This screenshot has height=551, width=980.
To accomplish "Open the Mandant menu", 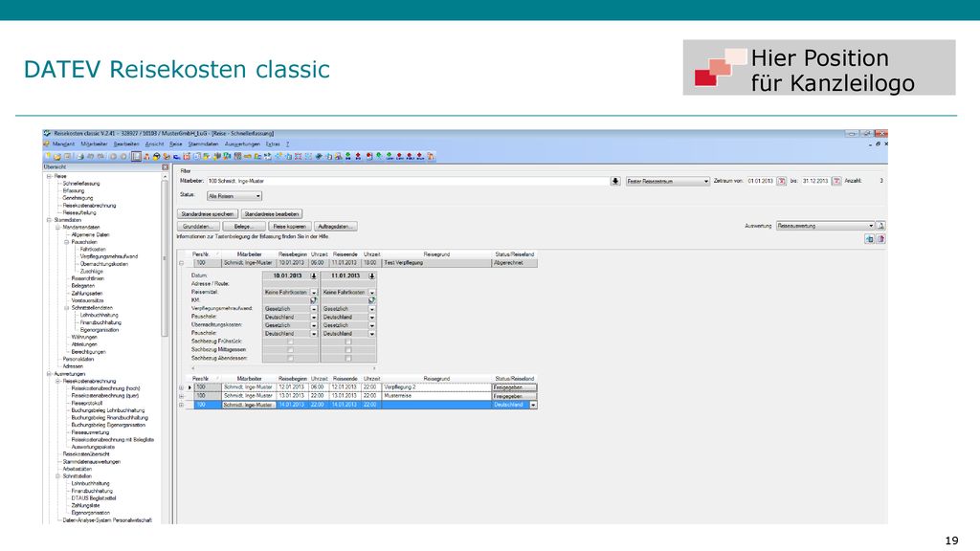I will (x=63, y=144).
